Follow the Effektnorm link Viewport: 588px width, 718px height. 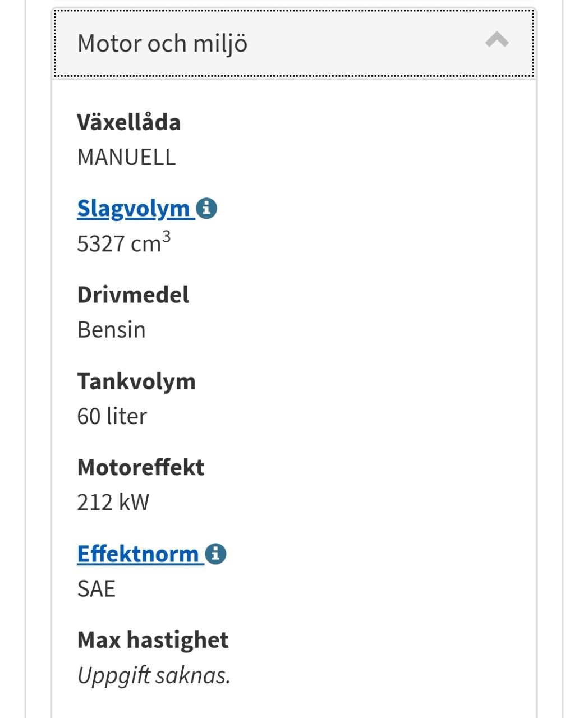138,554
